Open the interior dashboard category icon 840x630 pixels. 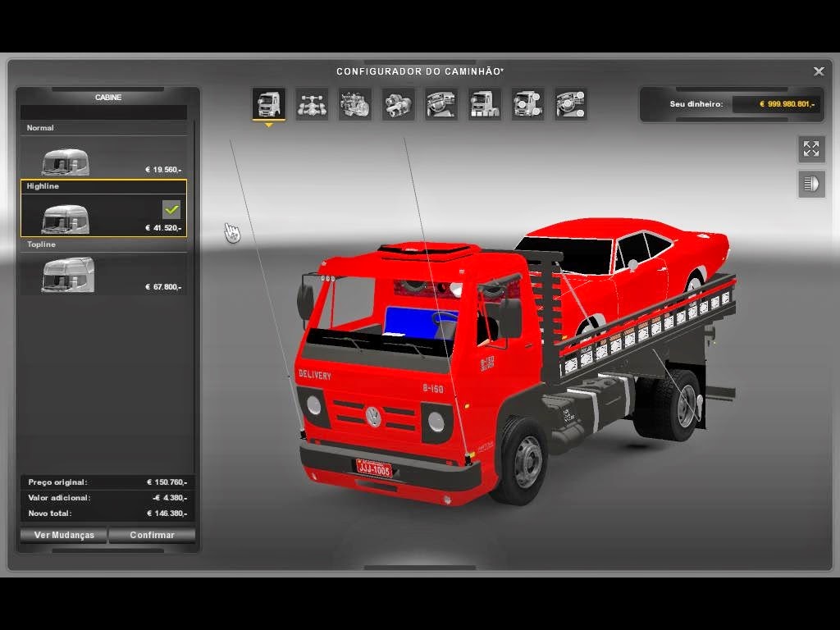tap(441, 104)
